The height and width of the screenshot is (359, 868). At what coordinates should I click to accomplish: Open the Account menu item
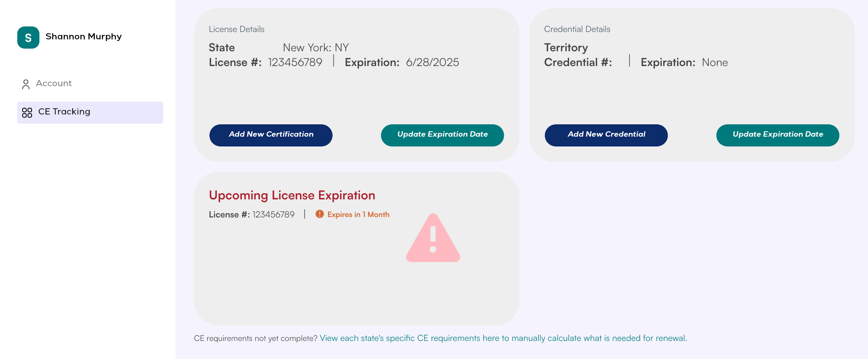54,83
